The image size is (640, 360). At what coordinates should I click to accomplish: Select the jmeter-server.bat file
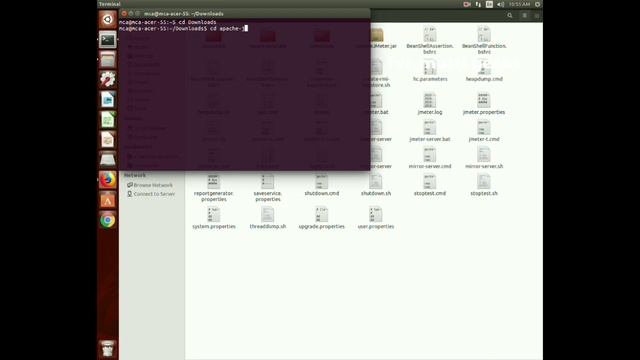tap(430, 131)
